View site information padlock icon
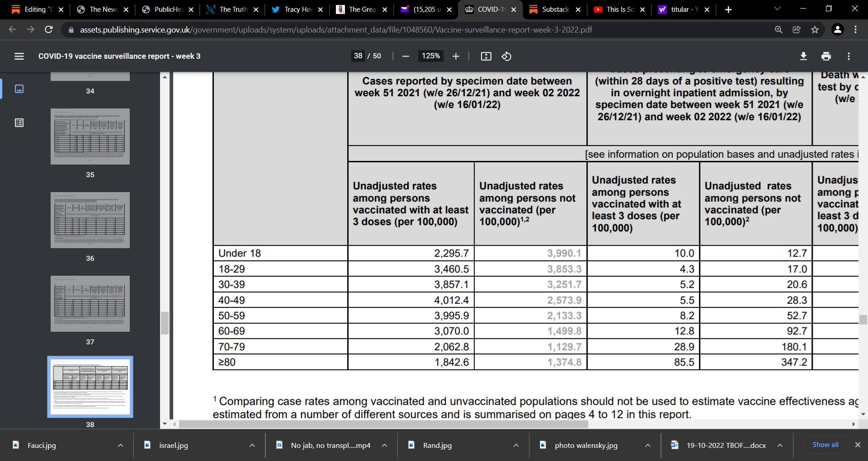Screen dimensions: 868x461 71,30
